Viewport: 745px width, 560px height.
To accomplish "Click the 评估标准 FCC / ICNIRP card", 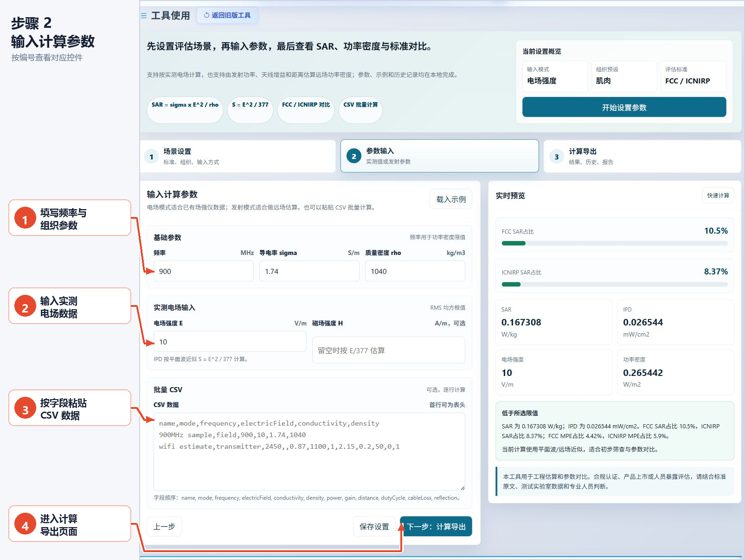I will (694, 76).
